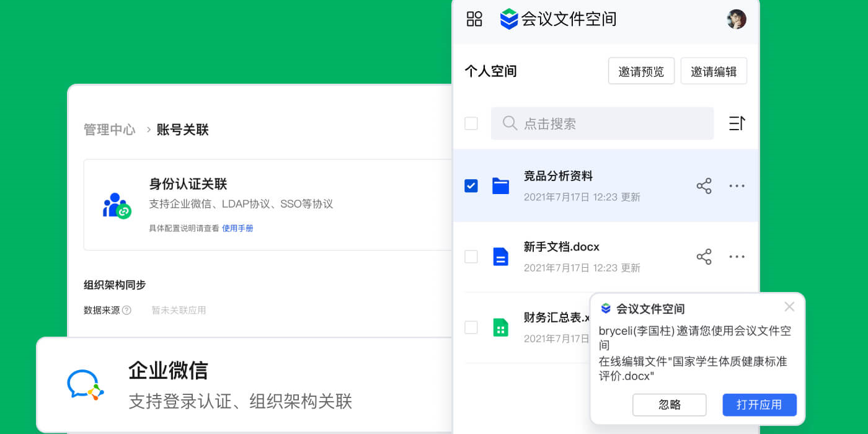Viewport: 868px width, 434px height.
Task: Click the spreadsheet icon of 财务汇总表
Action: pyautogui.click(x=500, y=327)
